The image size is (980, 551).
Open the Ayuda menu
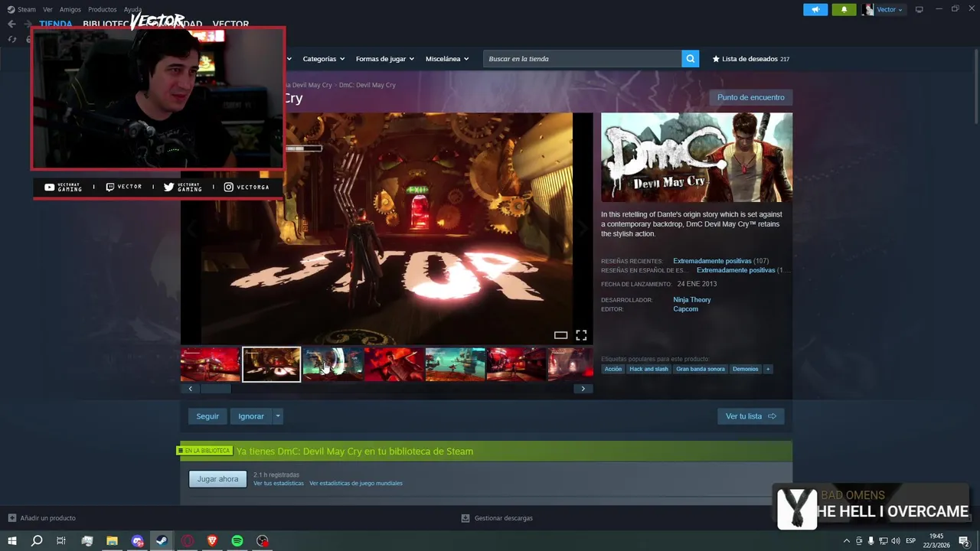pos(132,9)
